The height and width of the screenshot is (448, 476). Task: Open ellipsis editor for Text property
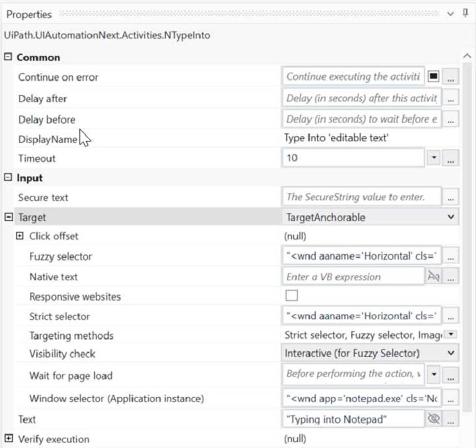coord(451,419)
